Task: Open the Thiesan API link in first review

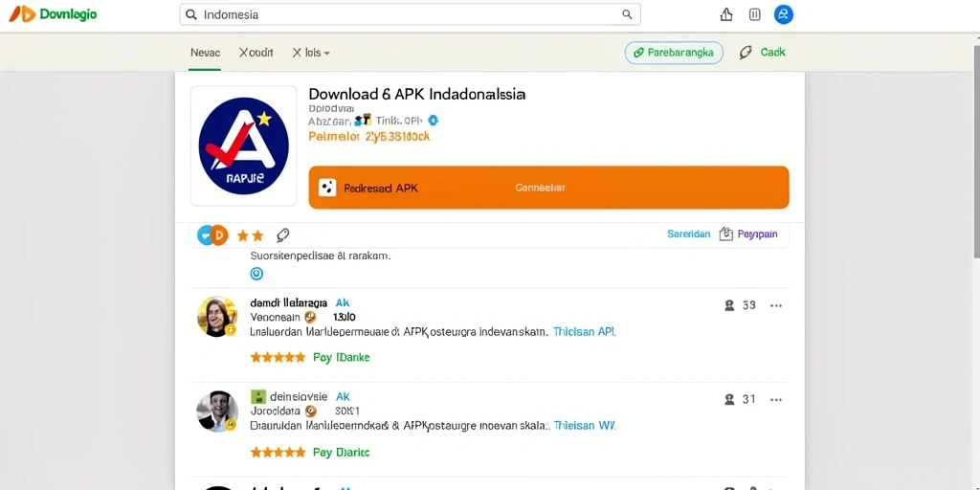Action: click(x=585, y=332)
